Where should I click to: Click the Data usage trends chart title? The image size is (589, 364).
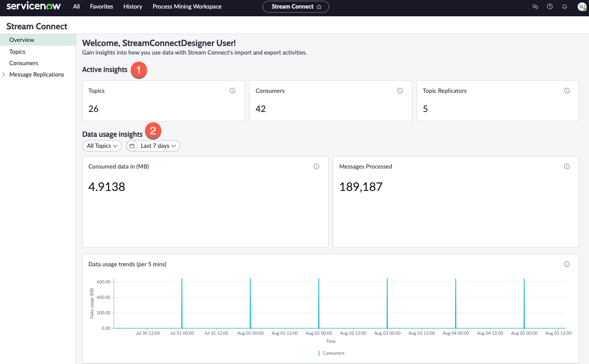[x=127, y=264]
